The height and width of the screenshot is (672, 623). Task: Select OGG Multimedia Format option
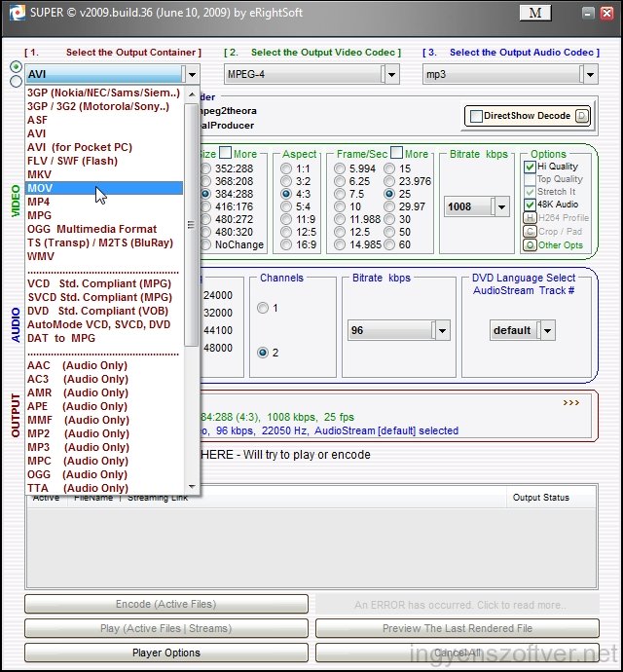[x=104, y=229]
